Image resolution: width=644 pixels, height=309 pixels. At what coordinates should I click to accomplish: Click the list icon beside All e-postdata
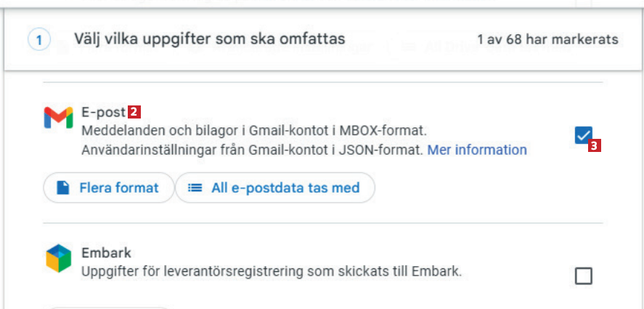point(195,188)
